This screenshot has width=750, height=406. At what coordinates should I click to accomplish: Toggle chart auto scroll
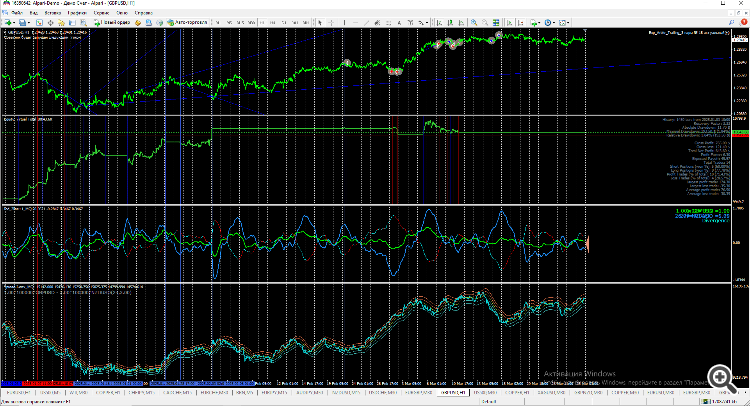[510, 22]
